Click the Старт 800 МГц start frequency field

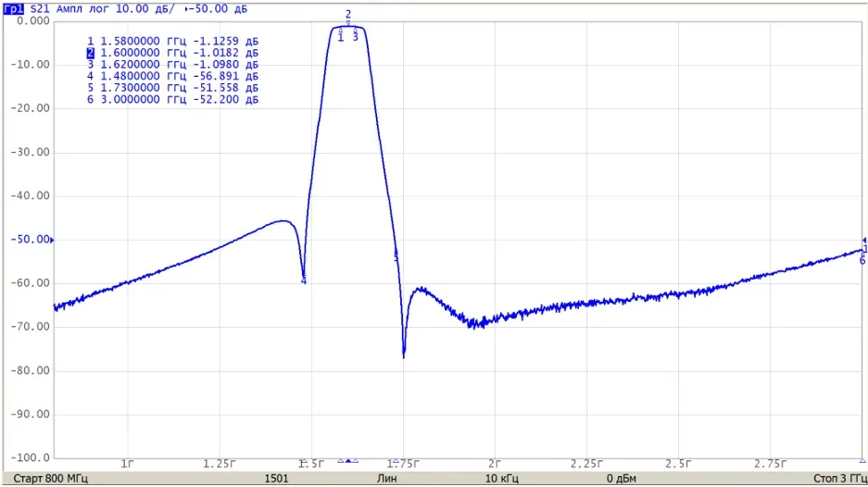click(50, 478)
